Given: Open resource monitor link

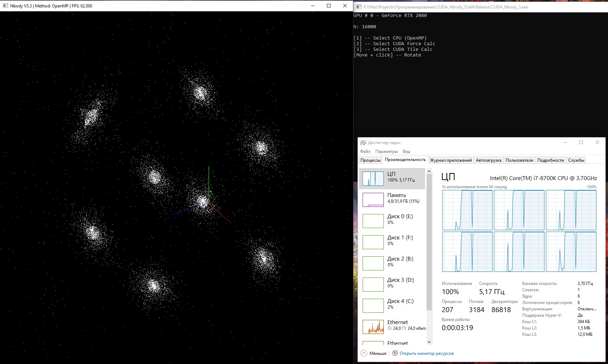Looking at the screenshot, I should pyautogui.click(x=427, y=353).
